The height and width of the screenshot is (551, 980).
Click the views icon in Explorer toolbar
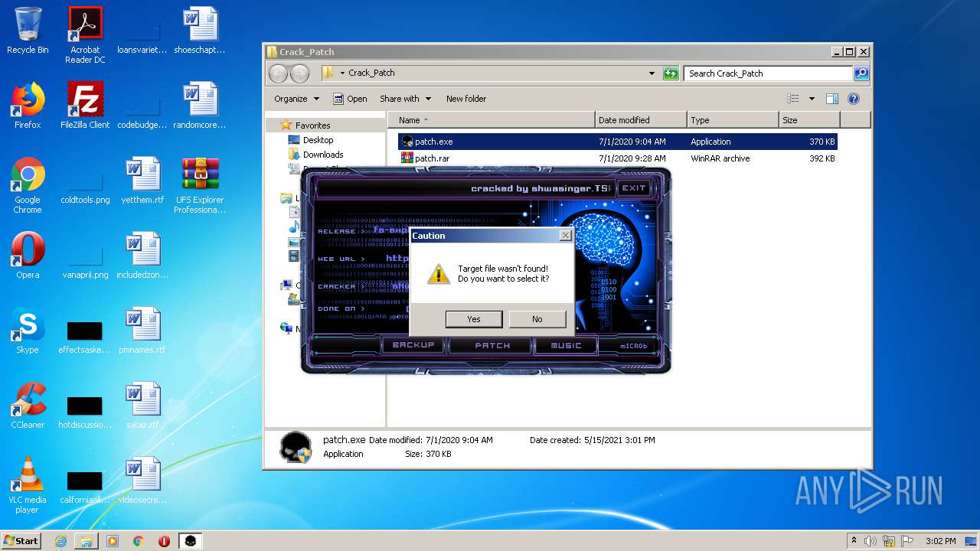[793, 99]
